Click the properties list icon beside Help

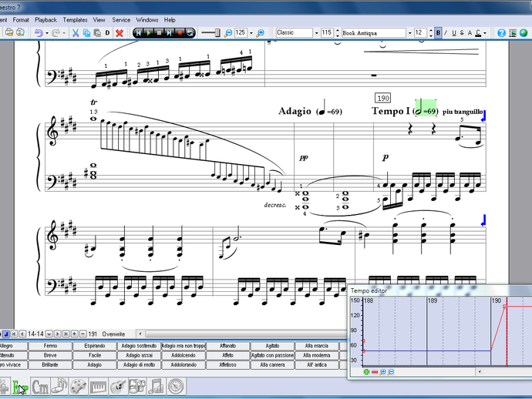[x=512, y=33]
